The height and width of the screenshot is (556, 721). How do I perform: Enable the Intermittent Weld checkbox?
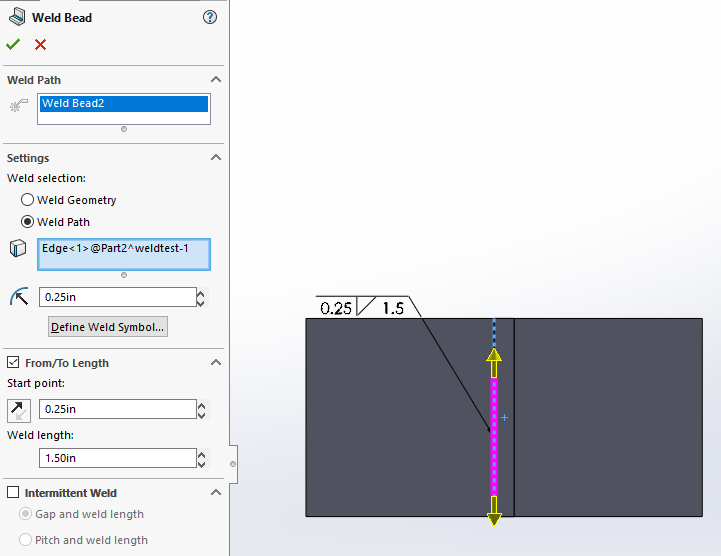[13, 492]
